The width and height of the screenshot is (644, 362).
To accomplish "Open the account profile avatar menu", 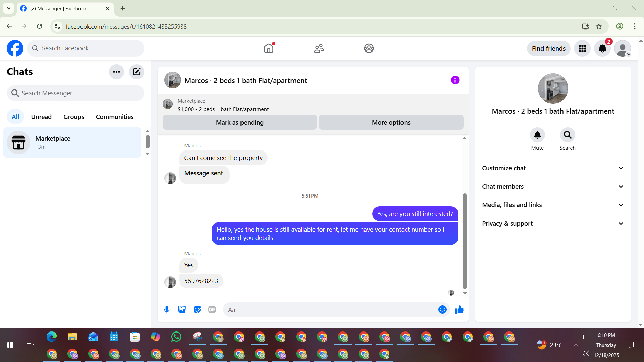I will pyautogui.click(x=623, y=49).
